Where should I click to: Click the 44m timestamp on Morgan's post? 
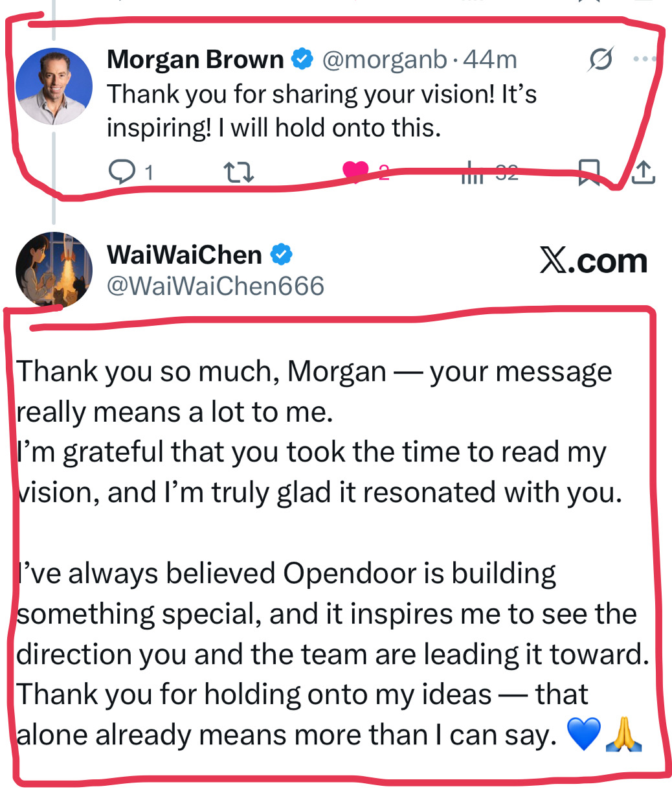[490, 60]
